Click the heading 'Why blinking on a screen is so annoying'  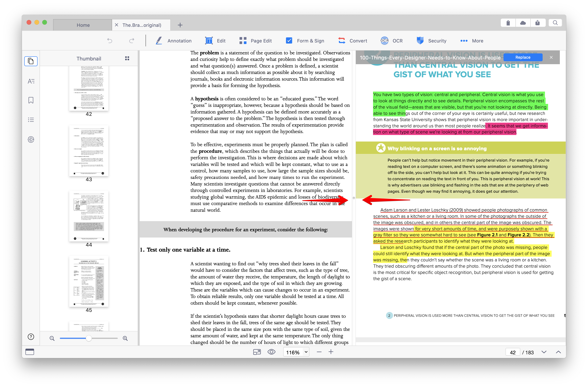click(x=437, y=148)
